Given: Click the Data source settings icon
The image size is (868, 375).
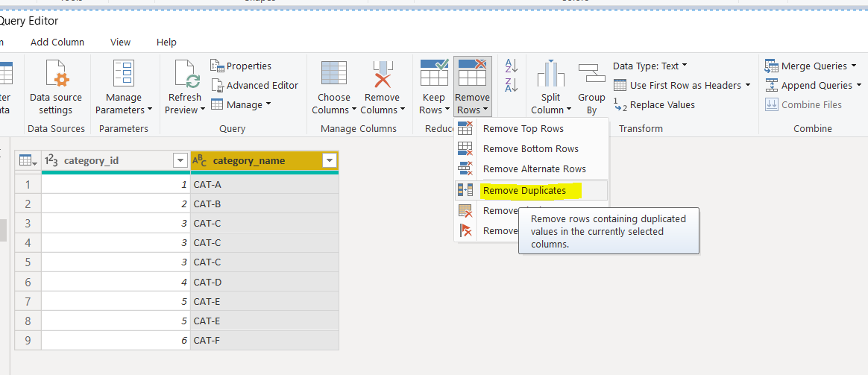Looking at the screenshot, I should (56, 75).
